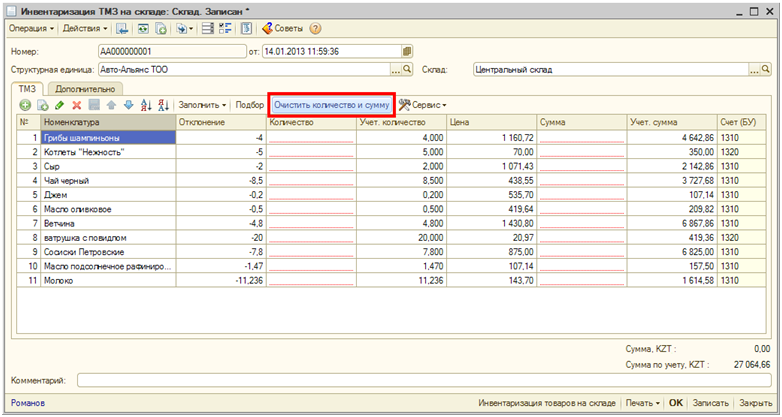This screenshot has height=417, width=782.
Task: Move row down with blue arrow
Action: click(x=127, y=105)
